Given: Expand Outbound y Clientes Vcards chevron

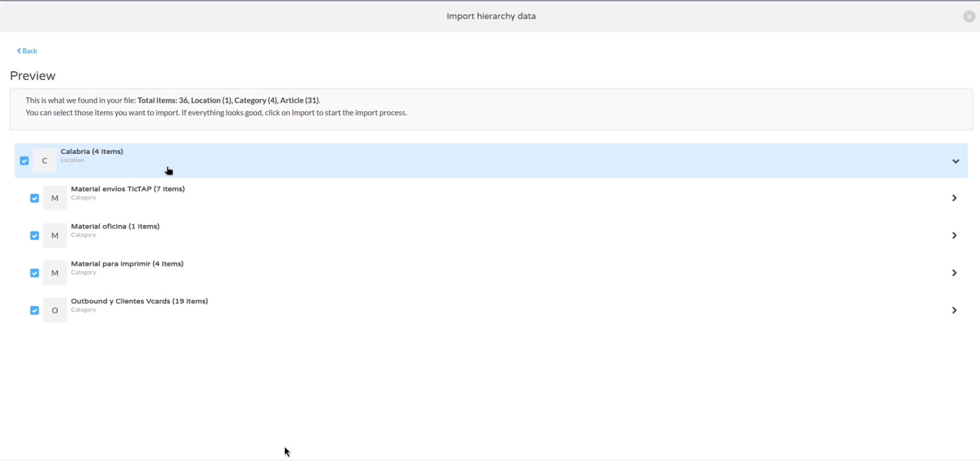Looking at the screenshot, I should pos(954,311).
